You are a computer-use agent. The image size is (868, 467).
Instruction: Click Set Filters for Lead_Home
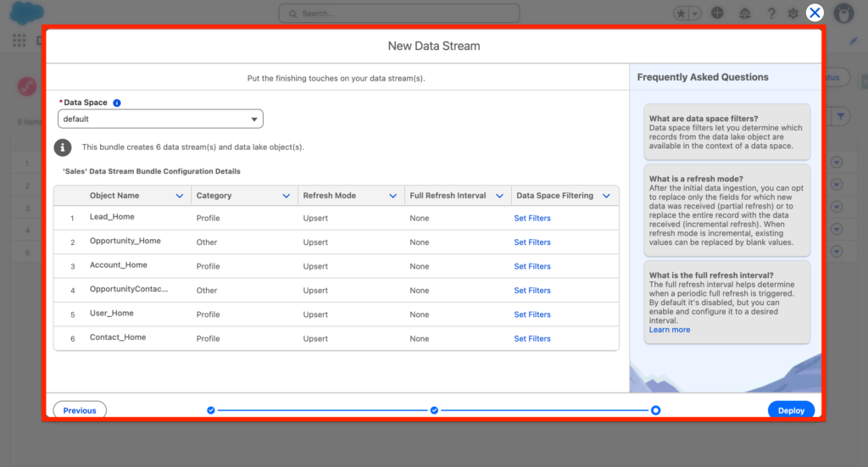tap(532, 219)
